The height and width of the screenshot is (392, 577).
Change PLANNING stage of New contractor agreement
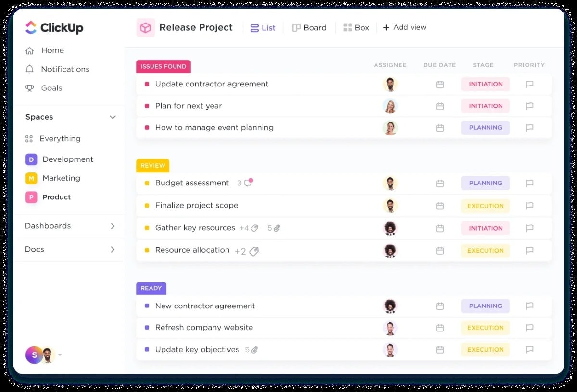(485, 306)
